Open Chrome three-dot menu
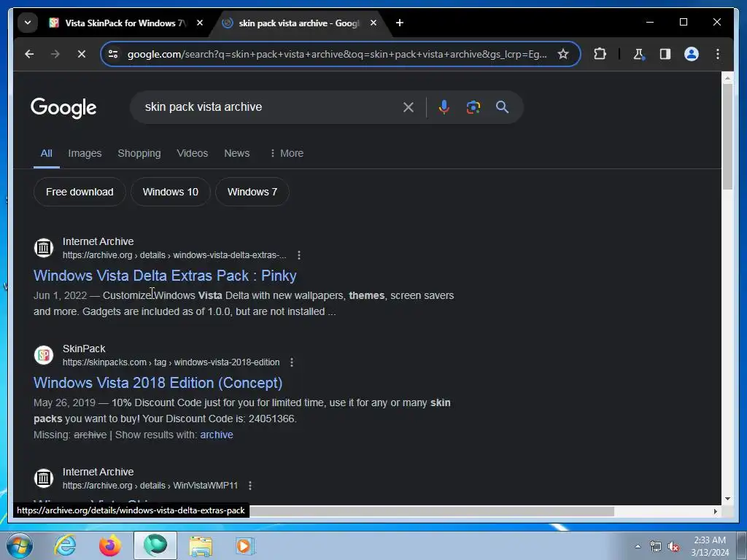Screen dimensions: 747x560 (x=718, y=54)
